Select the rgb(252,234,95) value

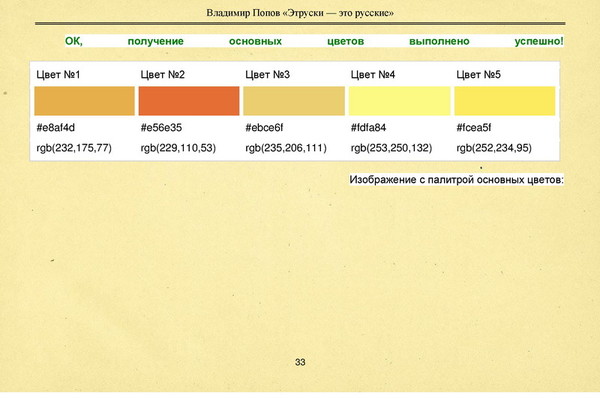point(494,148)
